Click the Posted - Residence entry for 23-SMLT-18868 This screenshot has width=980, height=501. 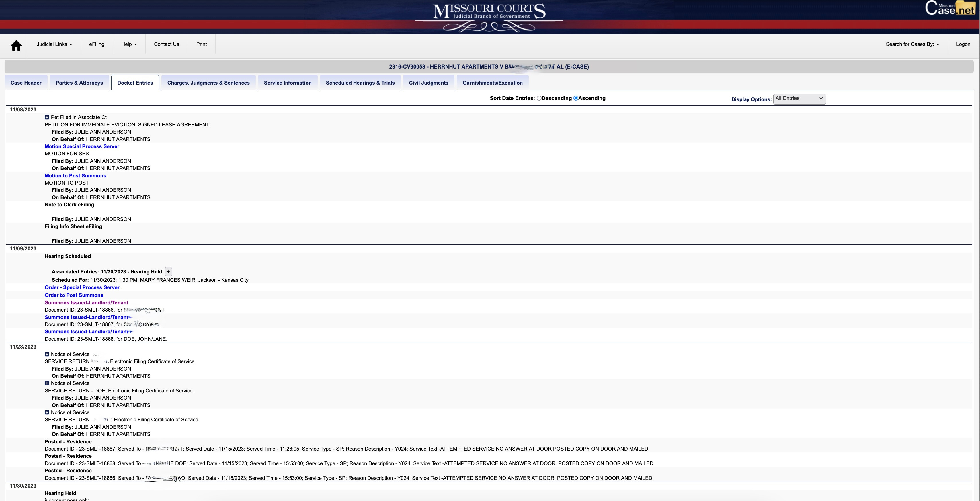[68, 456]
